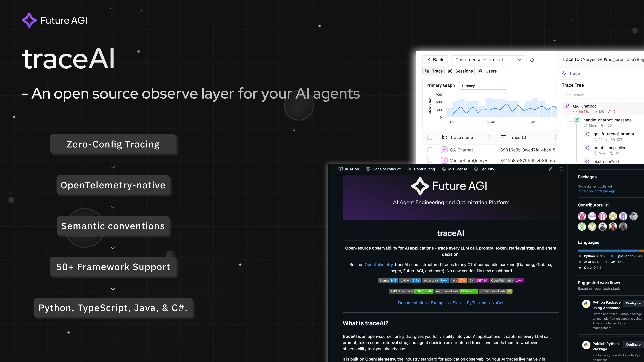Click the Languages color bar

point(610,250)
